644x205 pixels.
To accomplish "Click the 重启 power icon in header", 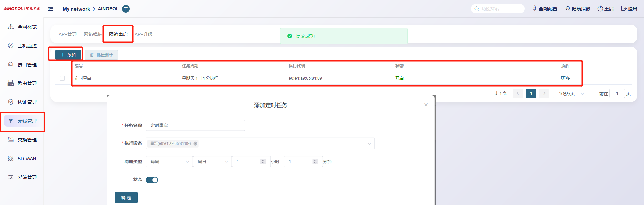I will tap(600, 9).
